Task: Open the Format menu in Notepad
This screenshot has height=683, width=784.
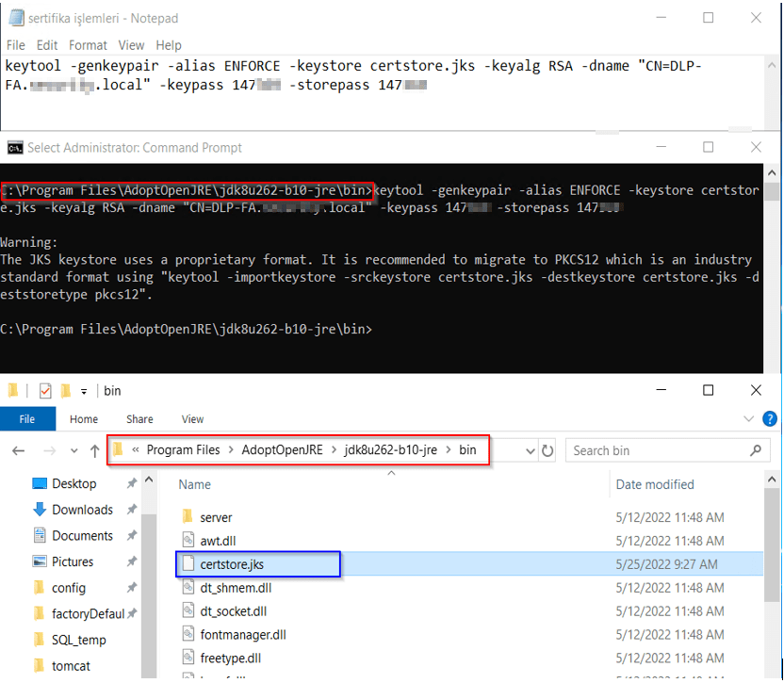Action: [x=88, y=45]
